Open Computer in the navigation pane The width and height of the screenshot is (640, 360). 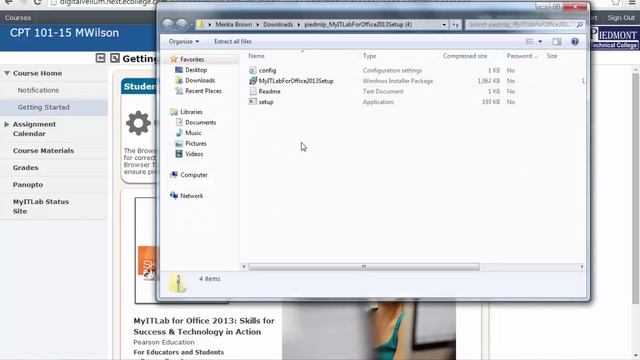[x=194, y=175]
